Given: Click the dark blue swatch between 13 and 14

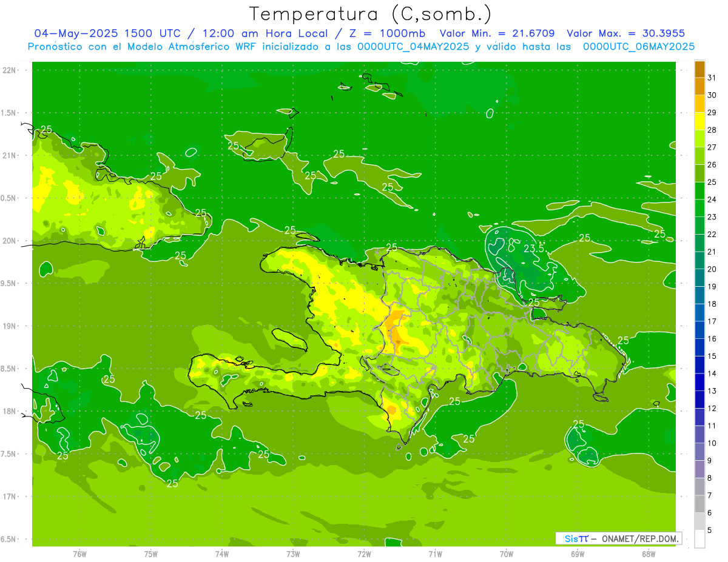Looking at the screenshot, I should click(699, 382).
